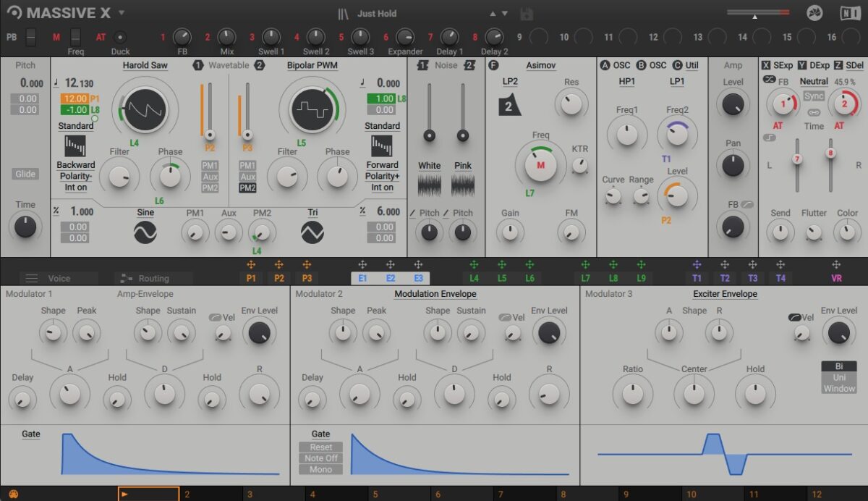Open the Asimov filter type menu
The height and width of the screenshot is (501, 868).
tap(540, 65)
